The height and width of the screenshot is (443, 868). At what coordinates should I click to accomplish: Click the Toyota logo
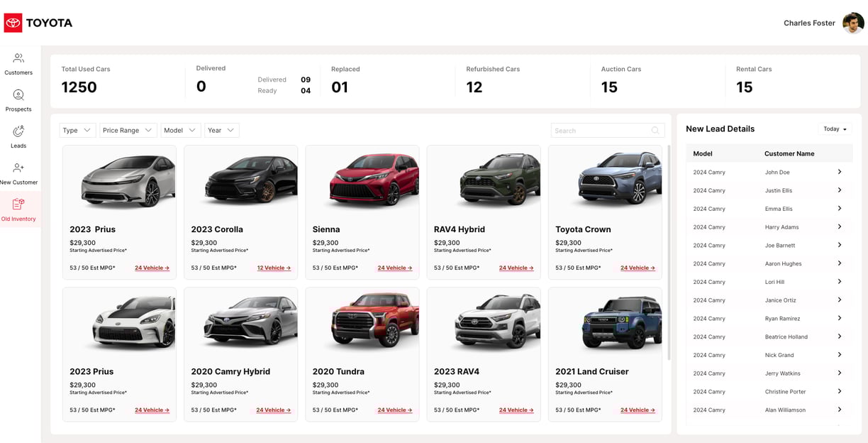38,23
